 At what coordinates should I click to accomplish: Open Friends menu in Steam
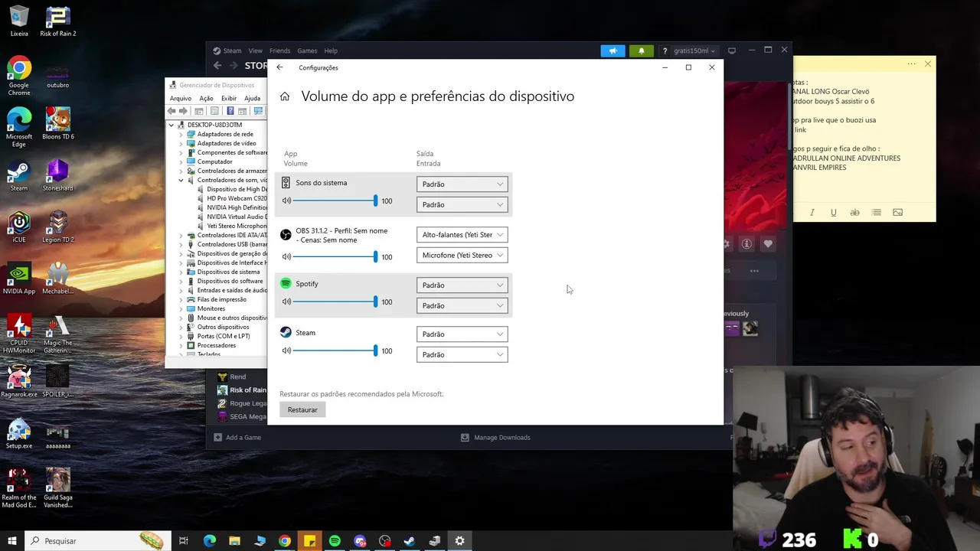click(279, 51)
